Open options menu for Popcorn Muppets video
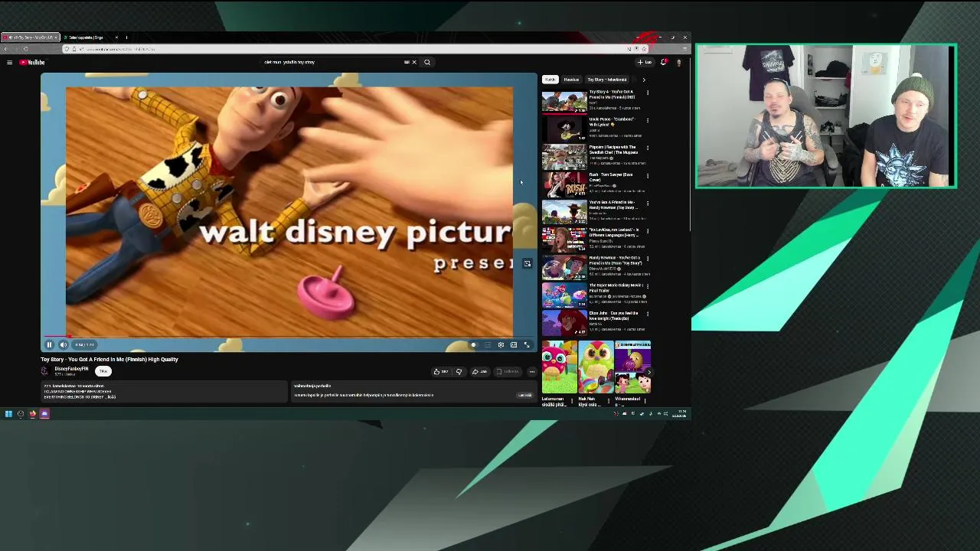 point(648,148)
